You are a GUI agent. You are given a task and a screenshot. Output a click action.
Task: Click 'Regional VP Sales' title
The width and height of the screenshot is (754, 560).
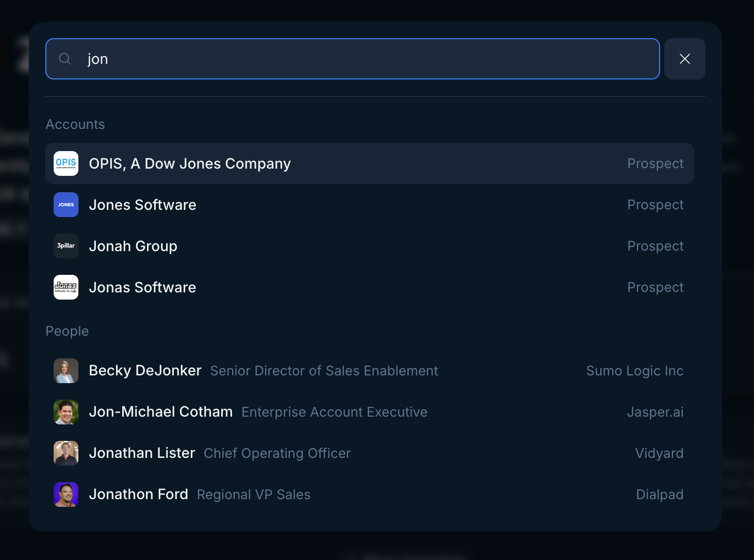(x=254, y=495)
